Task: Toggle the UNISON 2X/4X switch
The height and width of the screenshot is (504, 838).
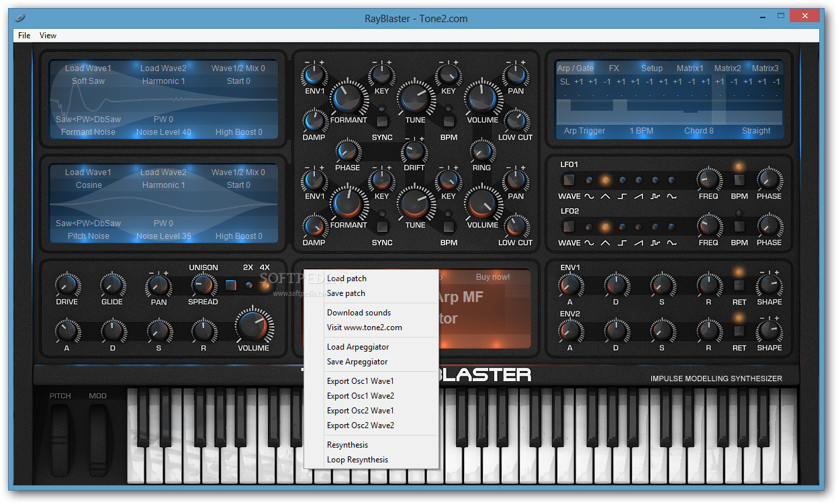Action: (x=231, y=285)
